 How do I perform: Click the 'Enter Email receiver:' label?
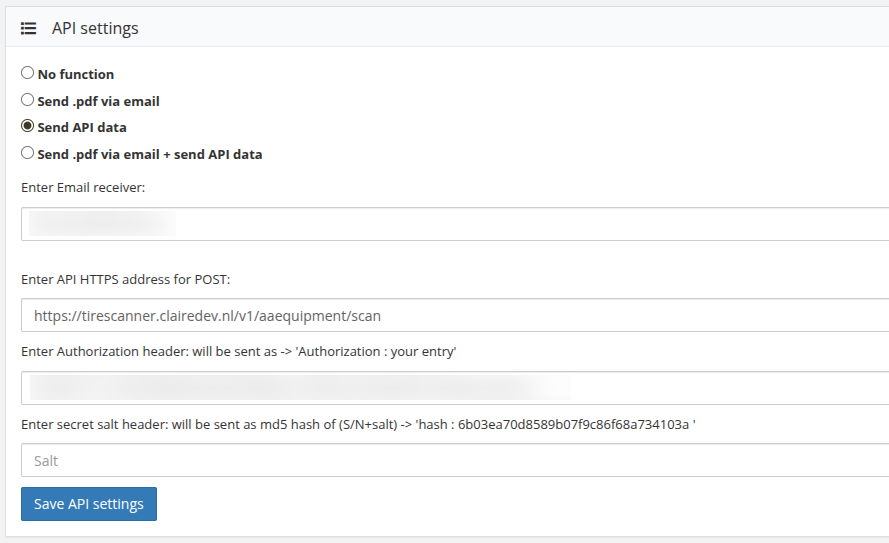point(83,188)
